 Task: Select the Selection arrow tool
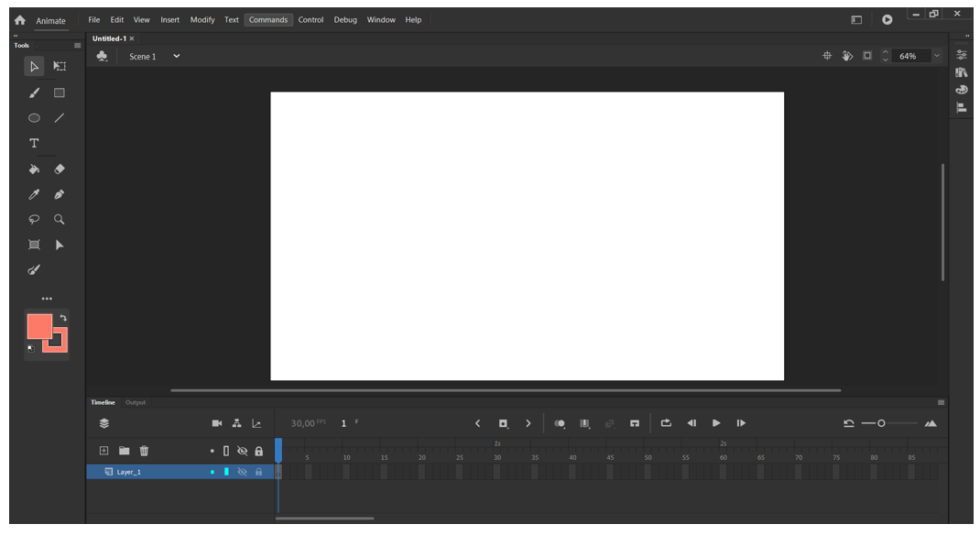coord(34,66)
